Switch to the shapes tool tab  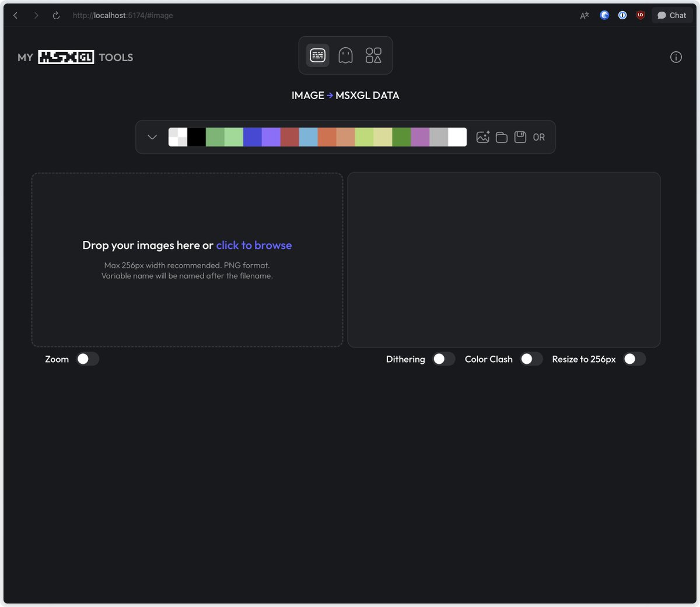pyautogui.click(x=373, y=55)
